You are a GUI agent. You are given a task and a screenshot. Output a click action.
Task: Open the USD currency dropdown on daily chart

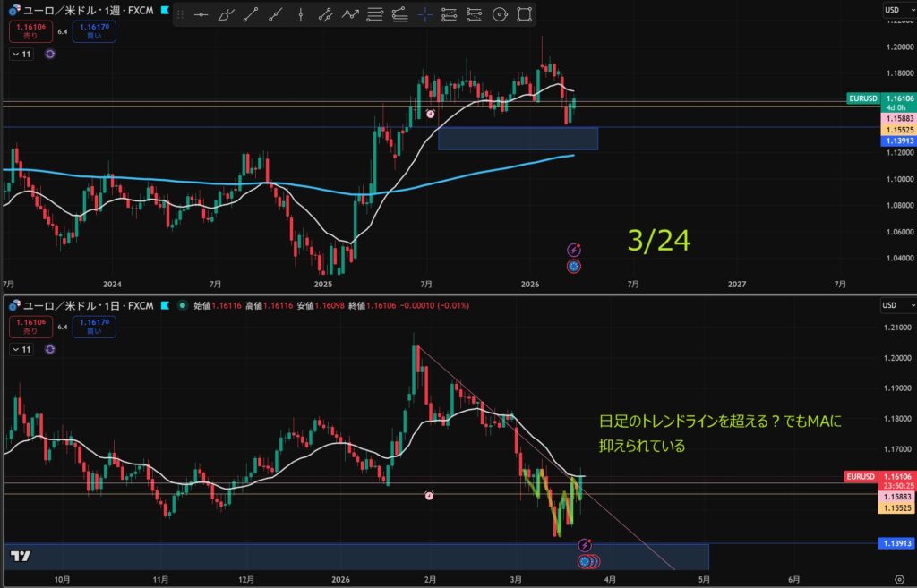coord(891,305)
